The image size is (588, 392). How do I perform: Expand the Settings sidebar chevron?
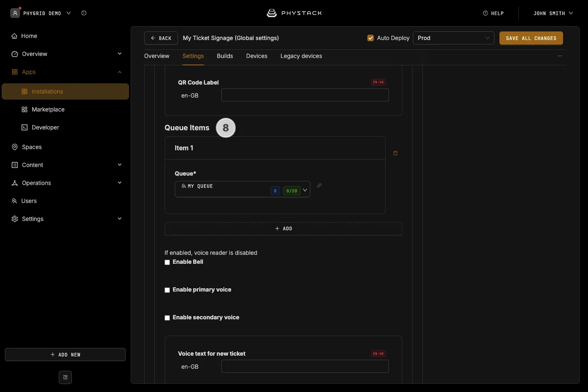click(x=120, y=219)
